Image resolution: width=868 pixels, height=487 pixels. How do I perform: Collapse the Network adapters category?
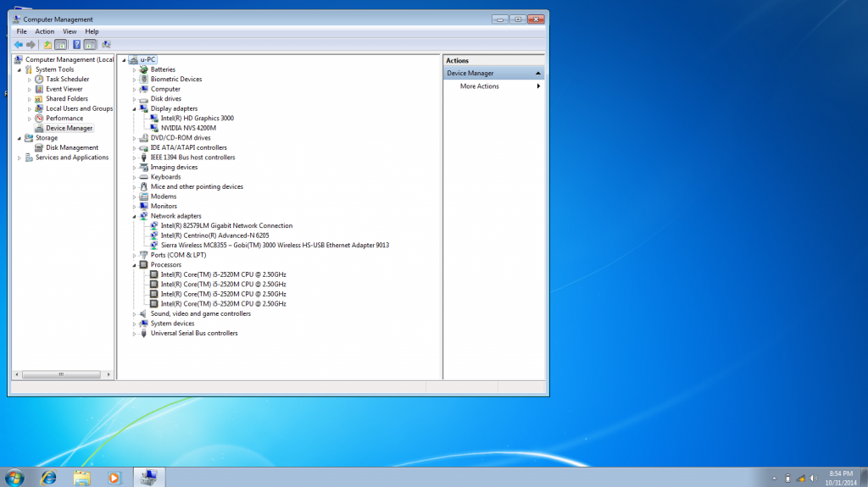(x=134, y=216)
